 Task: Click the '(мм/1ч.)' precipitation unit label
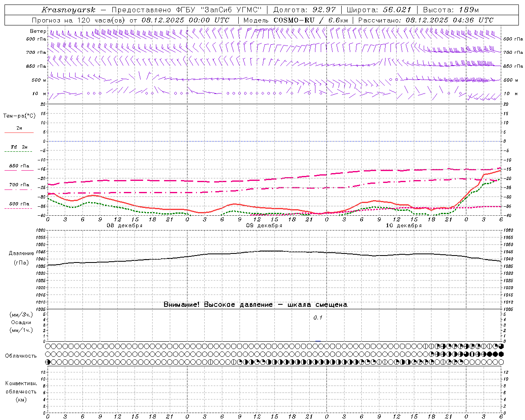tap(21, 330)
